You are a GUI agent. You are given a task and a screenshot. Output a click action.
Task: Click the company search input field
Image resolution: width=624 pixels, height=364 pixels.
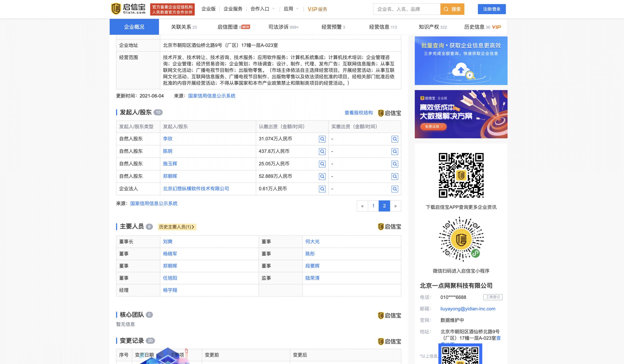pyautogui.click(x=406, y=9)
